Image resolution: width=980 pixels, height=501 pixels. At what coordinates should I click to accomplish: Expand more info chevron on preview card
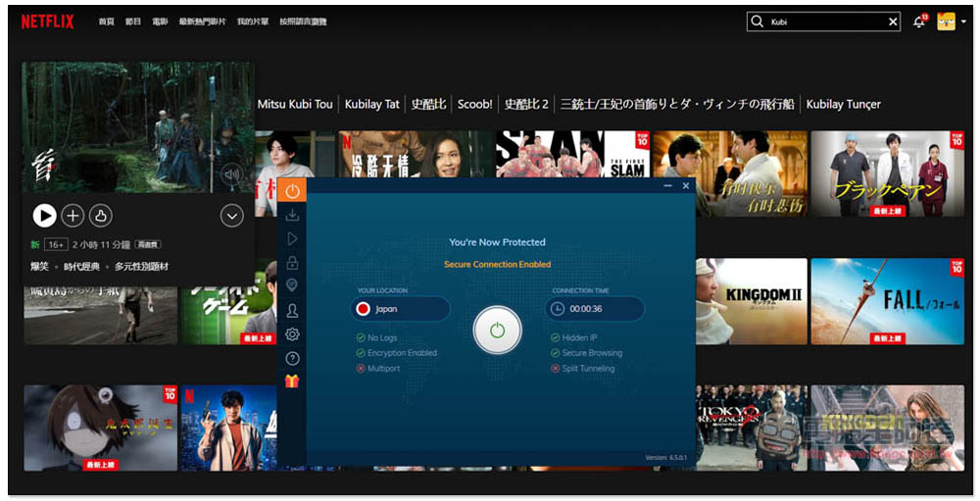click(x=231, y=216)
